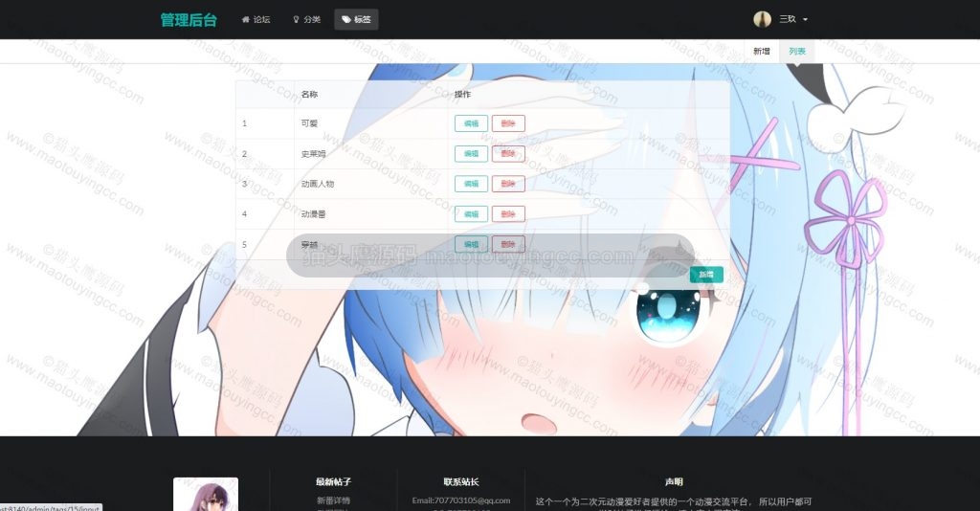Switch to the 新增 tab
This screenshot has height=511, width=980.
(761, 52)
